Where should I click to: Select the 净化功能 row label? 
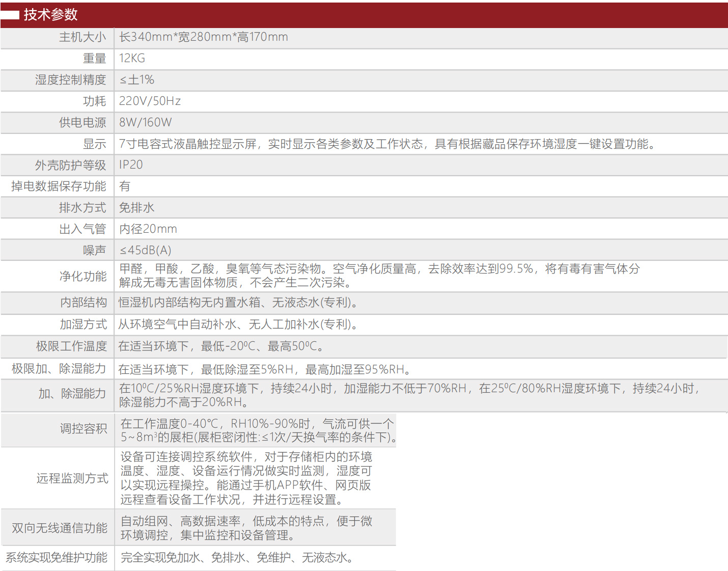click(83, 276)
